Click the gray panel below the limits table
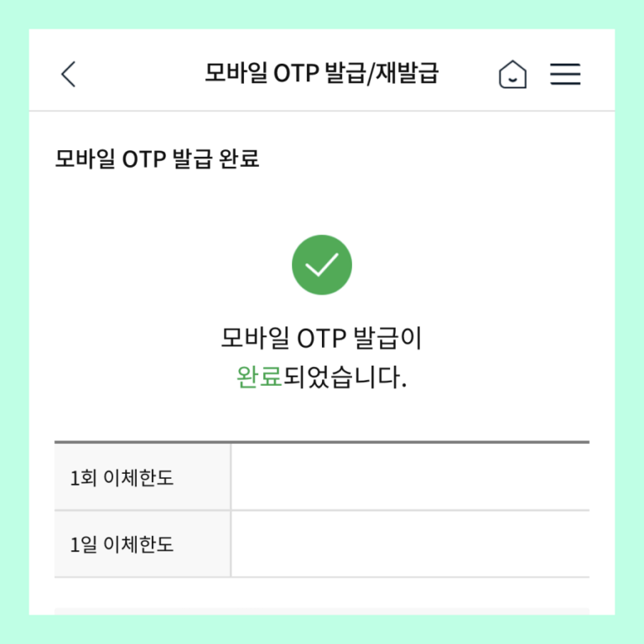Screen dimensions: 644x644 322,611
